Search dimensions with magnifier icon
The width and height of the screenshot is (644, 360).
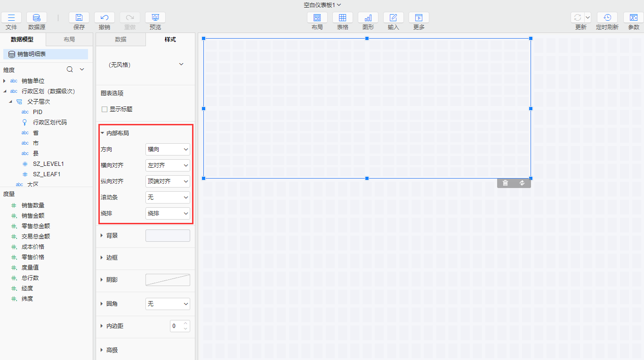pyautogui.click(x=70, y=70)
